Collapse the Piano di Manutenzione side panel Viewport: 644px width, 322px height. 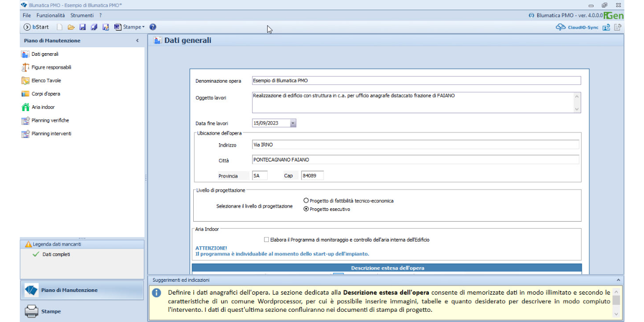click(137, 41)
